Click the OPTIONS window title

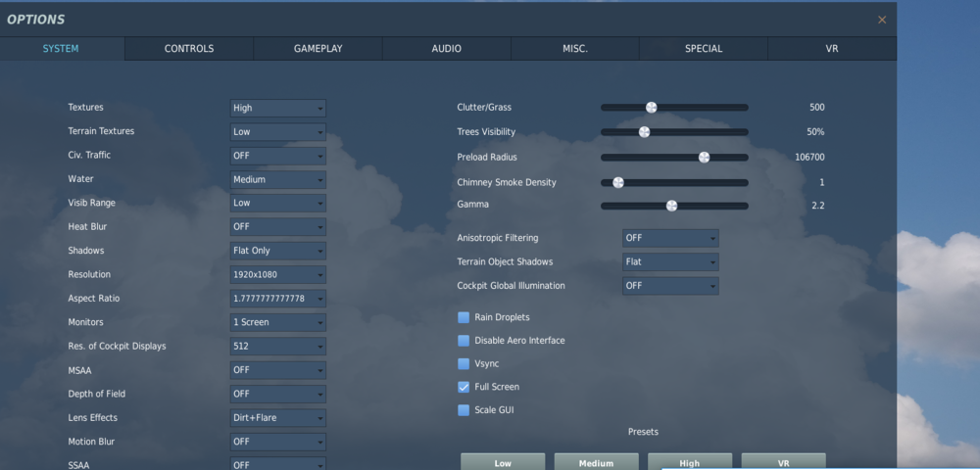(x=35, y=20)
